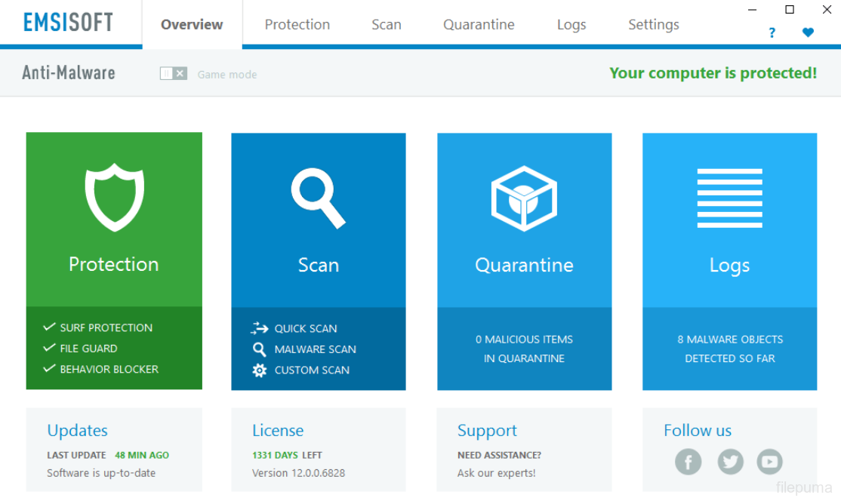The height and width of the screenshot is (504, 841).
Task: Open the Updates panel
Action: tap(77, 431)
